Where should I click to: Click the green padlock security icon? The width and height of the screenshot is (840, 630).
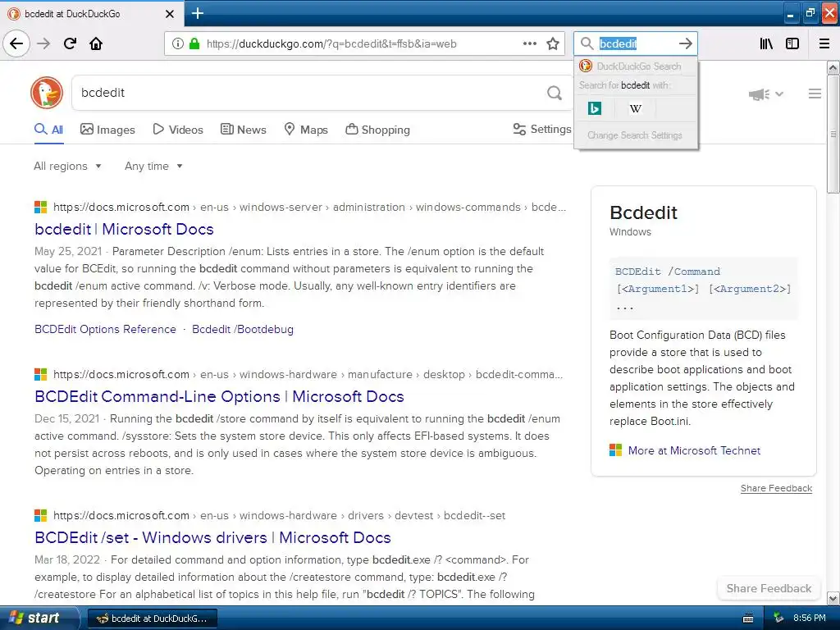point(194,43)
